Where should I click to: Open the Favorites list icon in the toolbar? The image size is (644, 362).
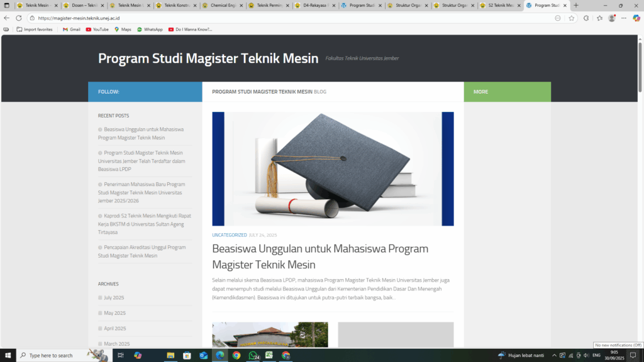[599, 18]
